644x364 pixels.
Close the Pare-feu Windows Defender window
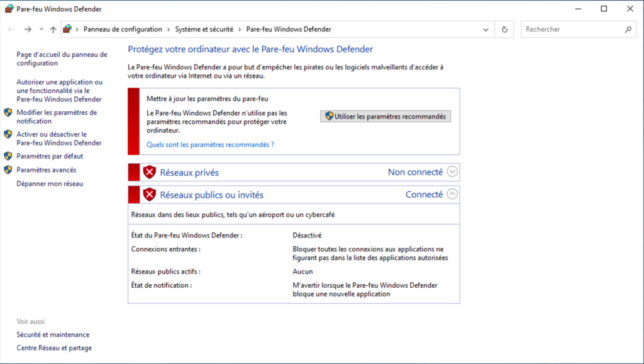pyautogui.click(x=630, y=9)
